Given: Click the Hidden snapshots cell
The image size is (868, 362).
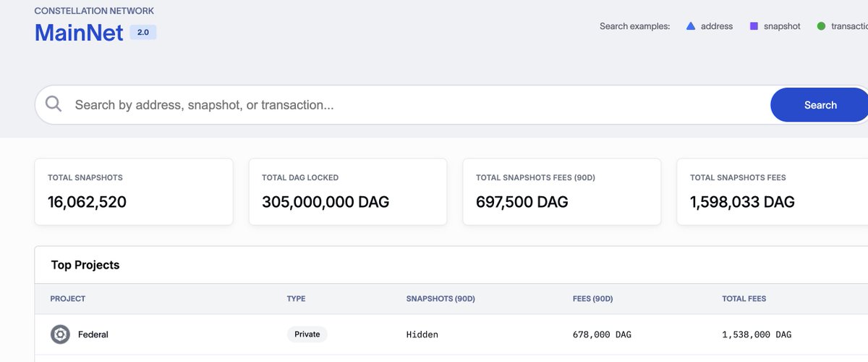Looking at the screenshot, I should pyautogui.click(x=422, y=334).
